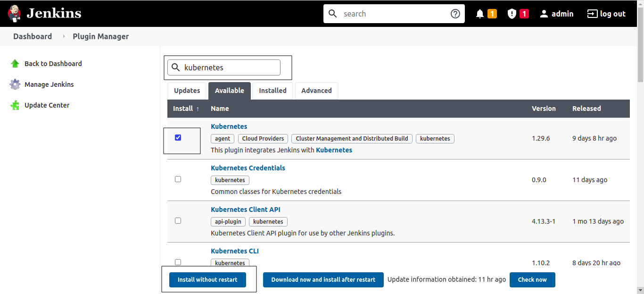The width and height of the screenshot is (644, 294).
Task: Open the Kubernetes CLI plugin link
Action: tap(235, 251)
